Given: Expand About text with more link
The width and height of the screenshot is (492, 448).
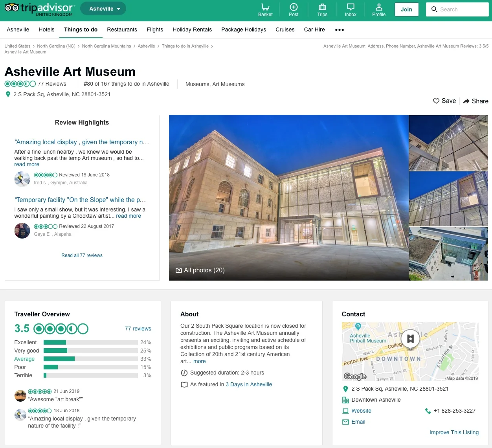Looking at the screenshot, I should point(199,362).
